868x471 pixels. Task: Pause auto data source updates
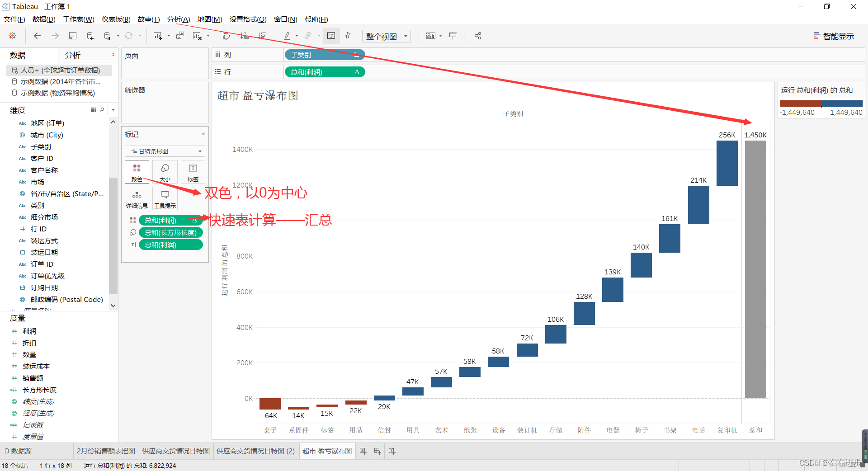pos(107,36)
